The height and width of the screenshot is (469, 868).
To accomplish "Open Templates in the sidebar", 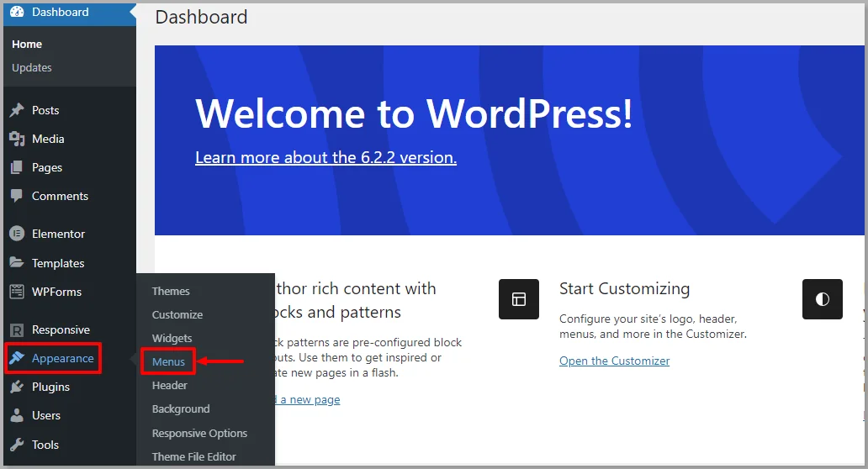I will click(58, 263).
